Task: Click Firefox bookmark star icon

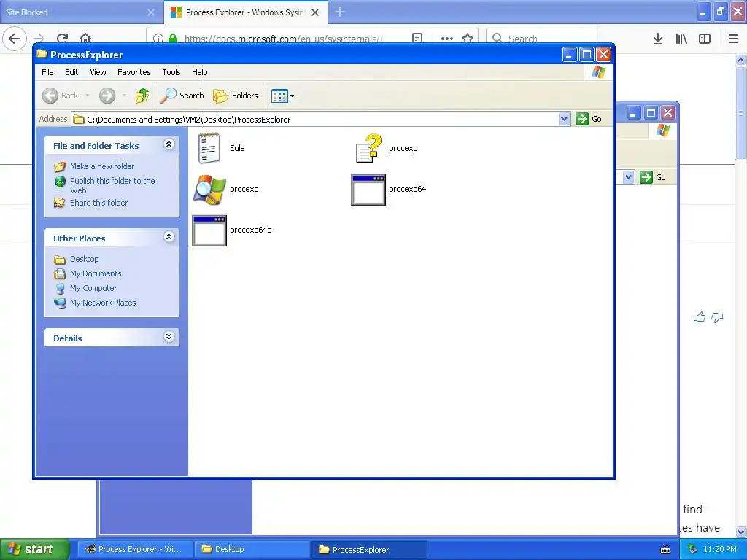Action: [x=468, y=38]
